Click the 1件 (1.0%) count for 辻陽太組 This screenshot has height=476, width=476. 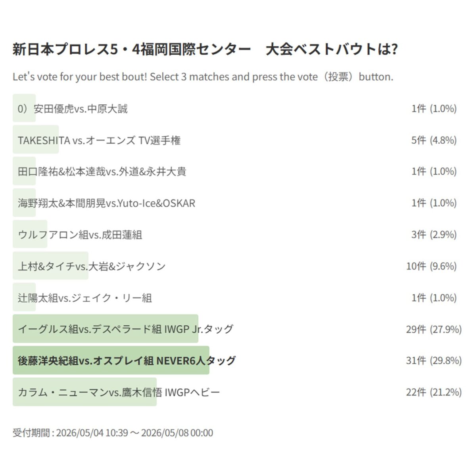click(434, 297)
